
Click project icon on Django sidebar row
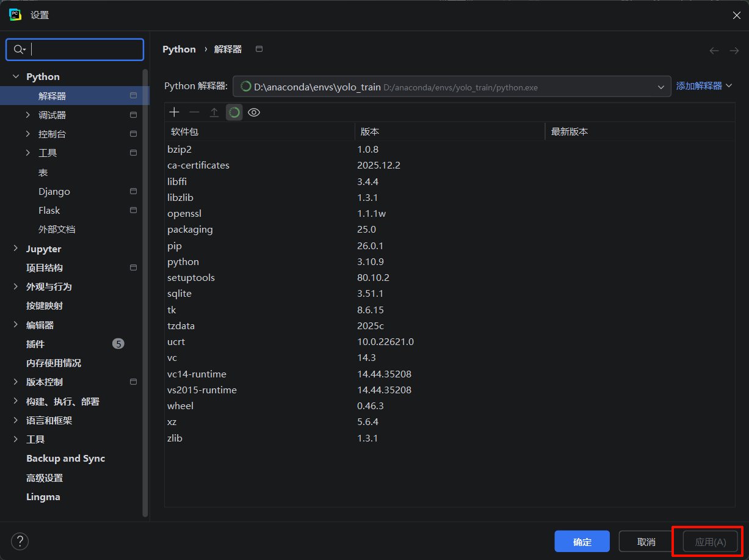[133, 191]
